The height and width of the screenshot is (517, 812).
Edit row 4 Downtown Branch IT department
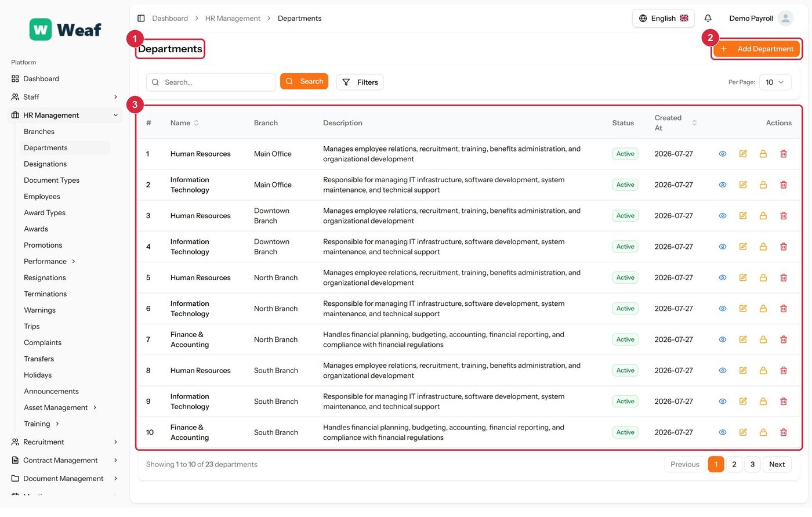743,247
